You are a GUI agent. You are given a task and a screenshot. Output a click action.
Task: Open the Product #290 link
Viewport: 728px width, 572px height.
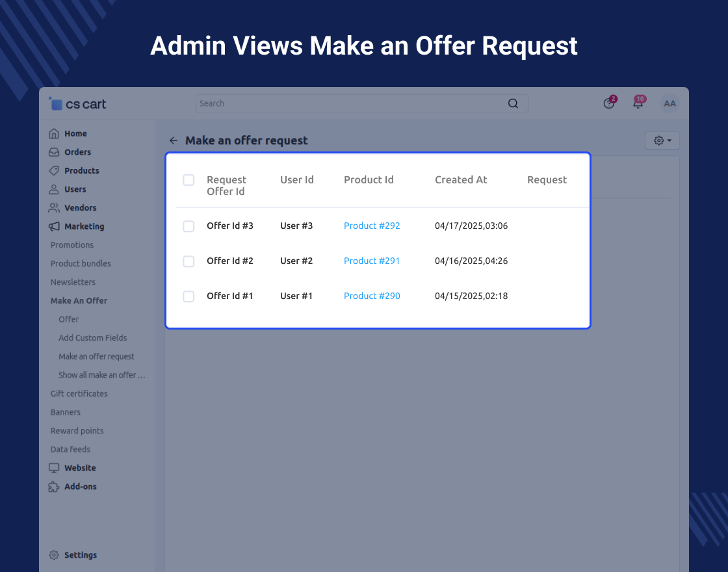(372, 296)
